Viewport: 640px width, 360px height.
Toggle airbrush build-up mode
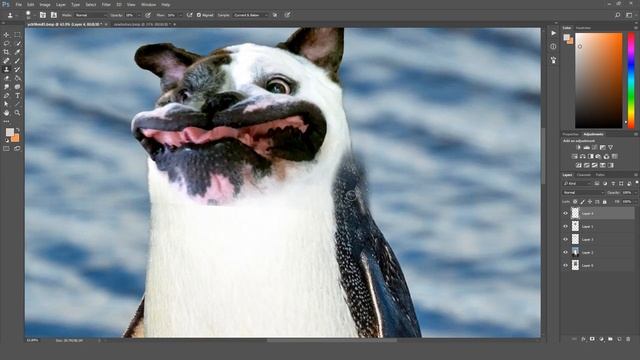189,15
